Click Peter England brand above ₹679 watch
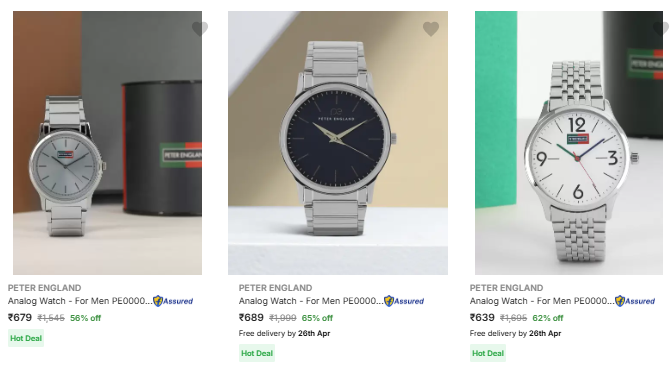Screen dimensions: 671x370 (x=45, y=288)
